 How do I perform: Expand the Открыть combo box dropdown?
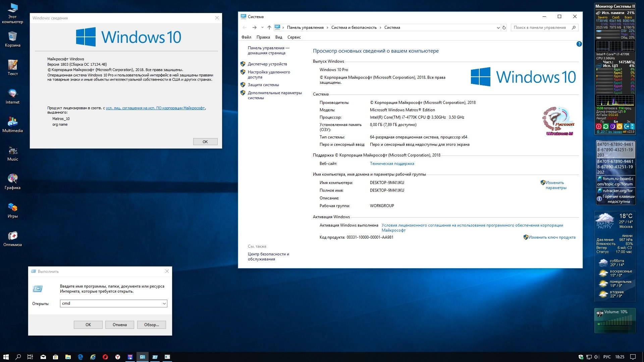tap(164, 303)
